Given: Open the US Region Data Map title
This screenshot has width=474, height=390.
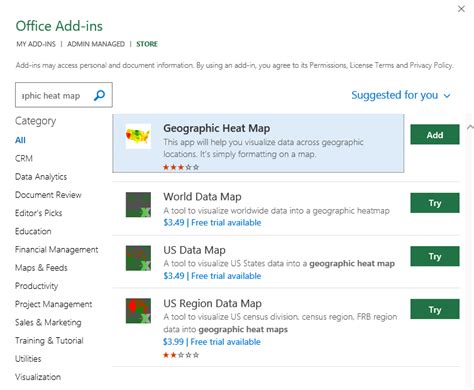Looking at the screenshot, I should pyautogui.click(x=213, y=303).
